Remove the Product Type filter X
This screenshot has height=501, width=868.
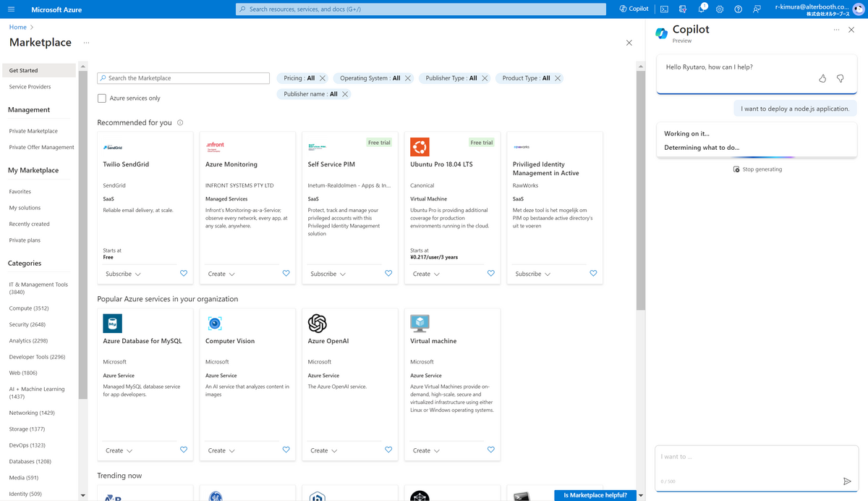558,78
